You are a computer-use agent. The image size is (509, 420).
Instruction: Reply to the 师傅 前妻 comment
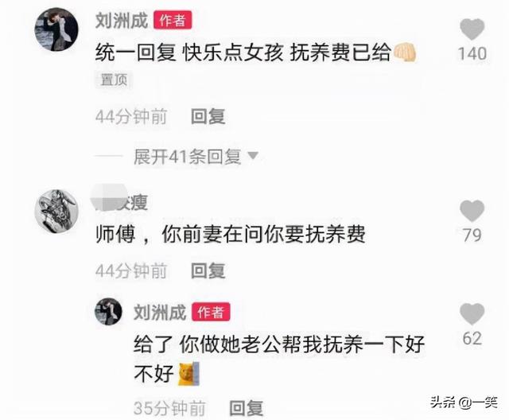(208, 271)
